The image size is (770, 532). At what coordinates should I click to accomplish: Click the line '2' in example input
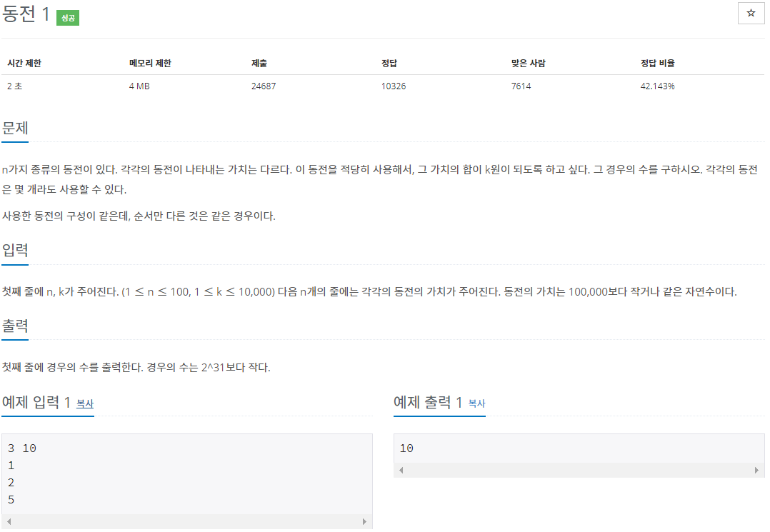click(x=11, y=483)
